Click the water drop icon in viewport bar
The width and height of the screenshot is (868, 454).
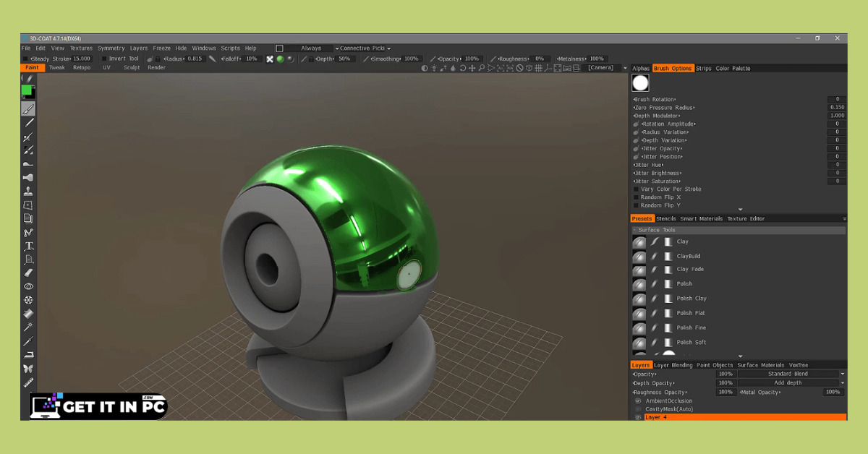click(x=453, y=68)
